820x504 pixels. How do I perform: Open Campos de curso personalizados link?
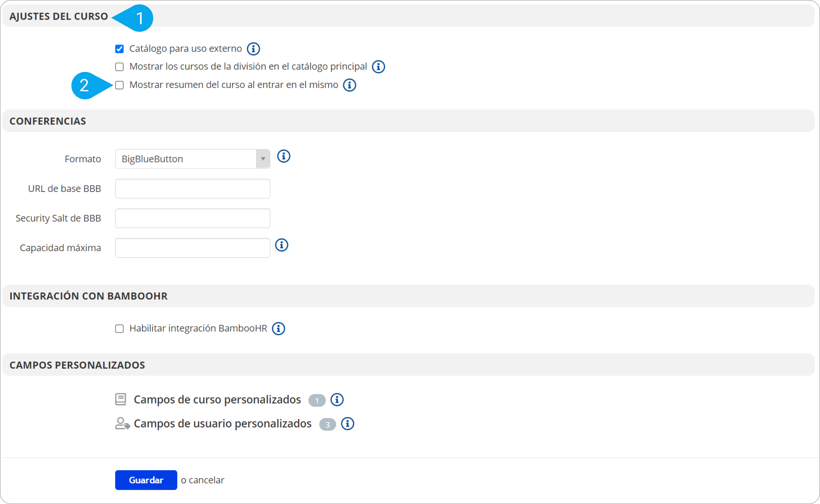tap(217, 400)
